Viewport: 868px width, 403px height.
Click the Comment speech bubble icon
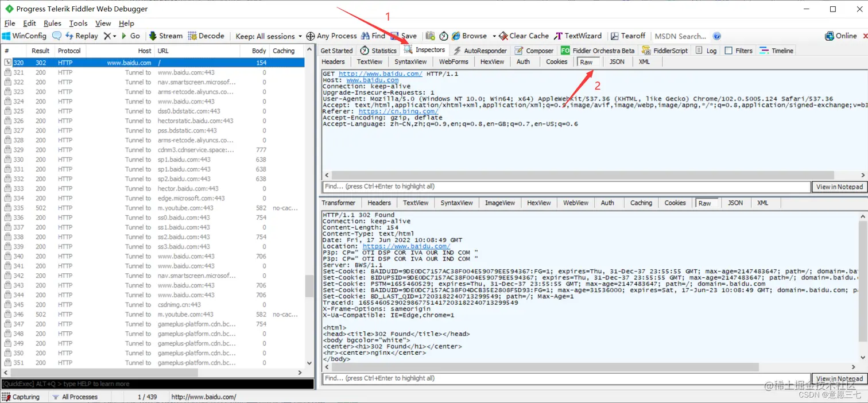[56, 36]
